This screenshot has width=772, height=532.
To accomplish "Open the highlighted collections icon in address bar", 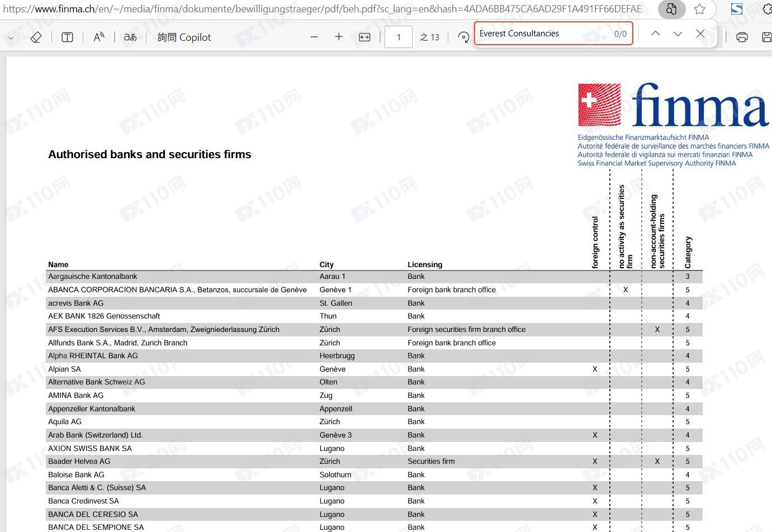I will [x=671, y=9].
